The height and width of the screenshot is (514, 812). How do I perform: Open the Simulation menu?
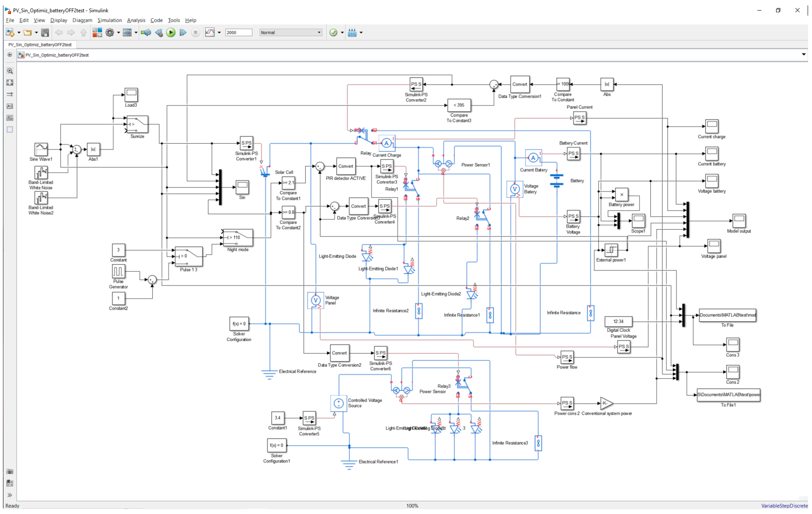pos(110,20)
